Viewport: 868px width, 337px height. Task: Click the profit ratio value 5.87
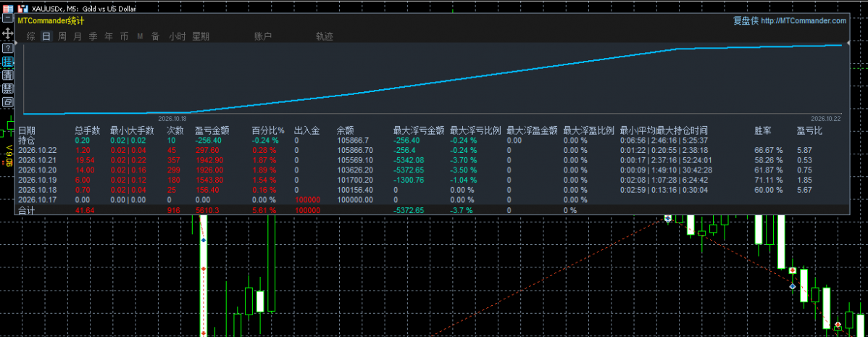(x=804, y=150)
